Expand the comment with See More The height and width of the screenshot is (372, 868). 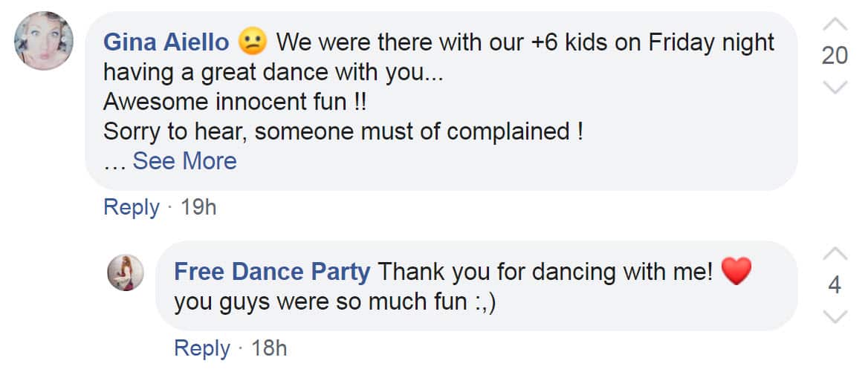point(184,161)
